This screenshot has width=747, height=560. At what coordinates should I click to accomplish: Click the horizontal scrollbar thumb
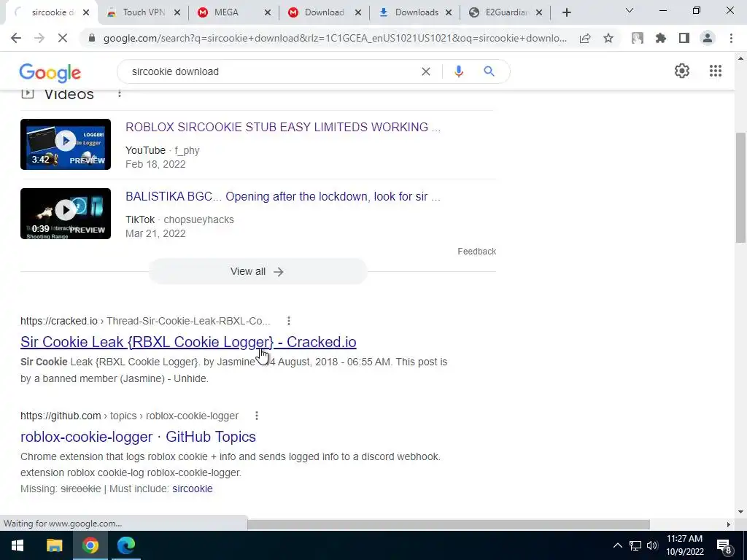point(449,524)
